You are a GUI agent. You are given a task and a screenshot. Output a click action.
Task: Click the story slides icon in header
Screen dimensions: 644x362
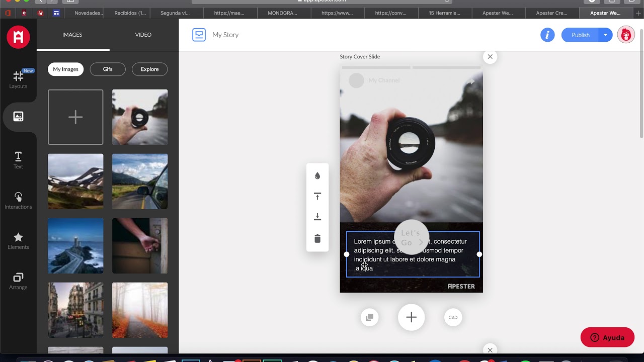coord(199,35)
